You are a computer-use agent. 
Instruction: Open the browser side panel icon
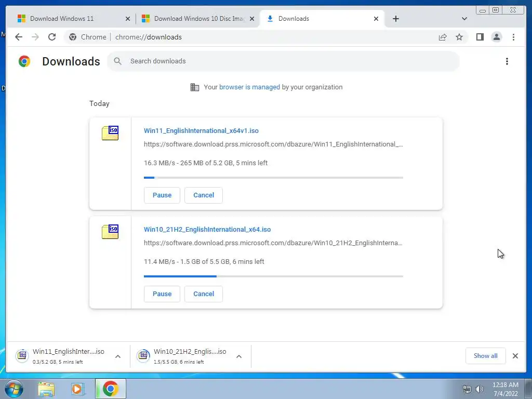click(480, 37)
